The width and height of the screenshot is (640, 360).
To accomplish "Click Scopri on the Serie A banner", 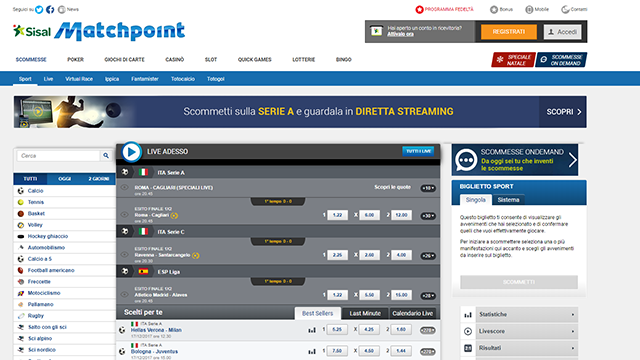I will coord(563,112).
